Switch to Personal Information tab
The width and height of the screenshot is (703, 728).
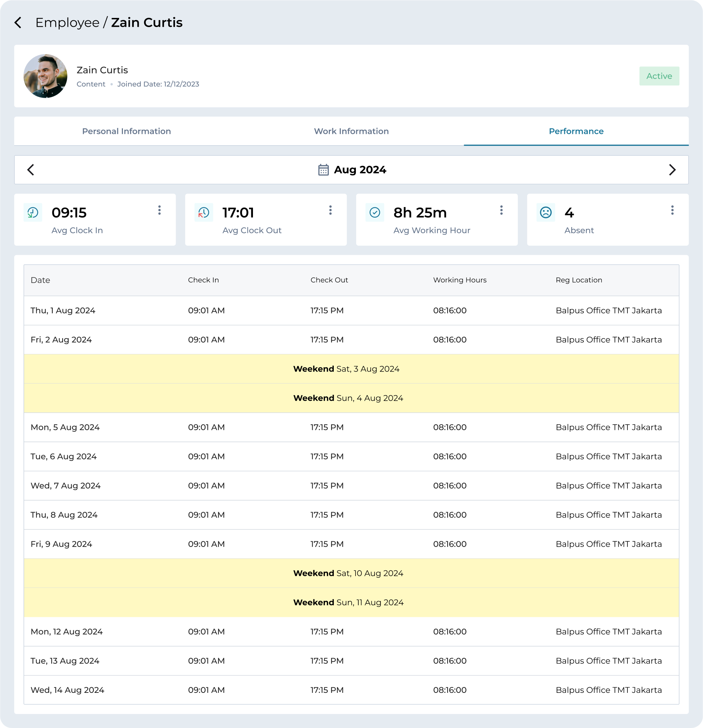[126, 131]
